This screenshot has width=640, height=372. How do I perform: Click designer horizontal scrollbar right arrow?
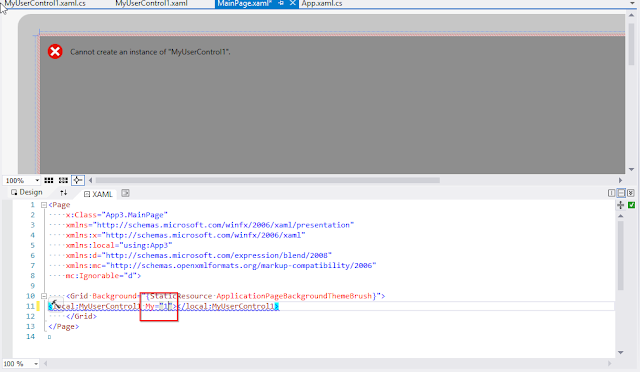pos(620,180)
